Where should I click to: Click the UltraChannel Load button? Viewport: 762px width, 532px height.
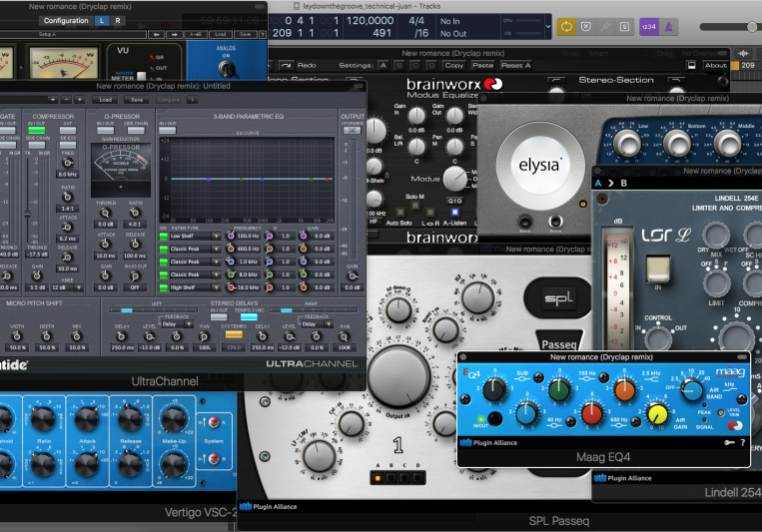coord(106,100)
